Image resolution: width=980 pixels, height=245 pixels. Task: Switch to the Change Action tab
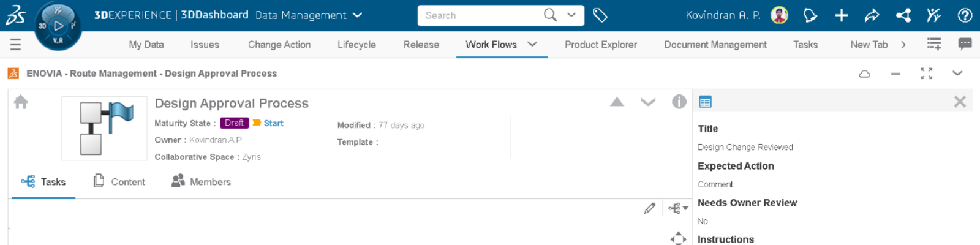click(279, 45)
